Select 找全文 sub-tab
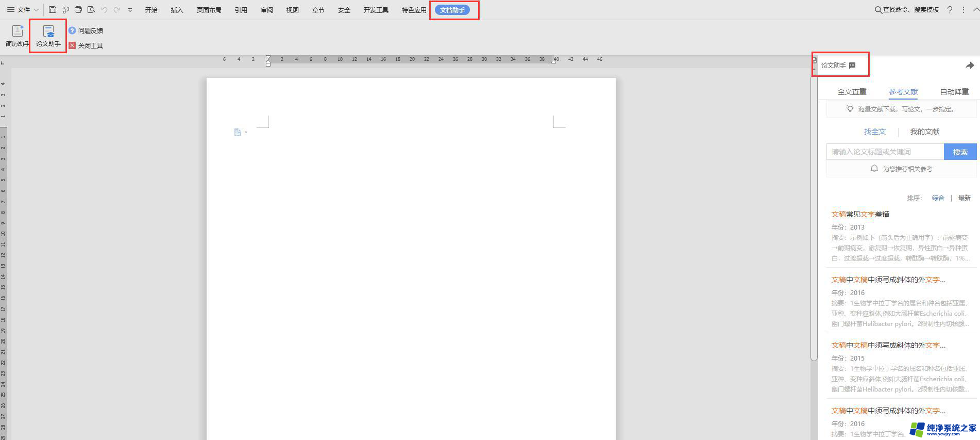 [875, 132]
